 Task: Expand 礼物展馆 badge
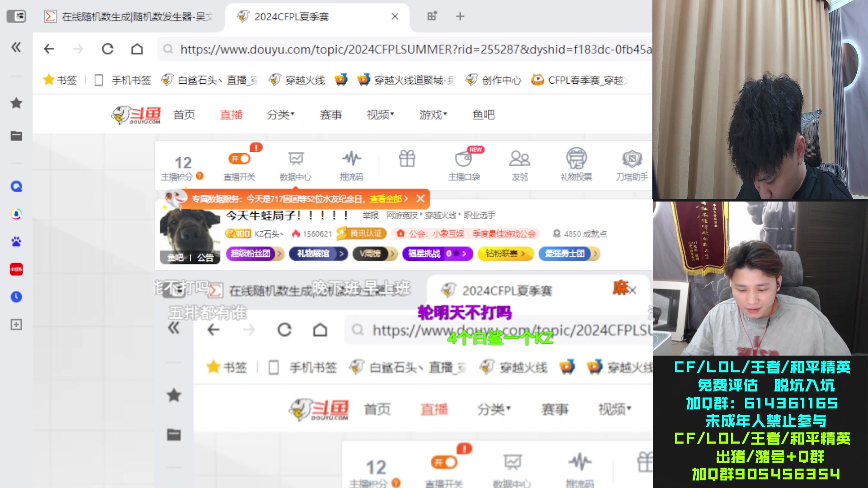(x=318, y=253)
